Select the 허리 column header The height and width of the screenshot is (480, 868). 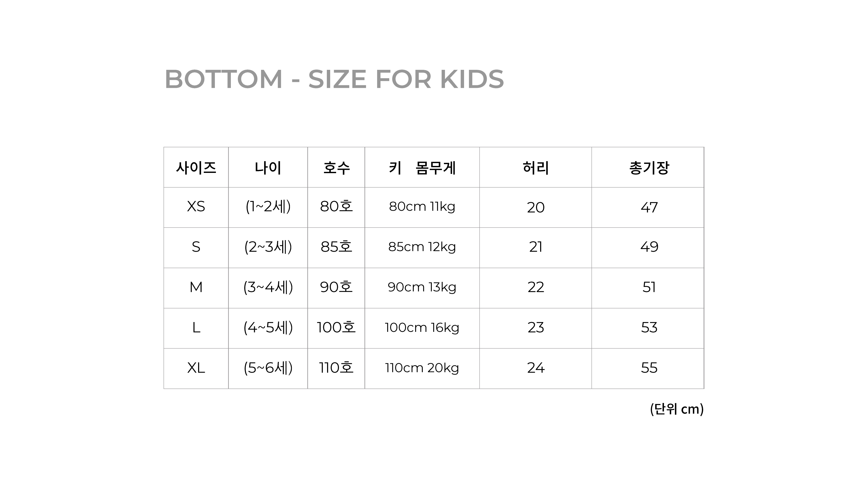tap(536, 168)
